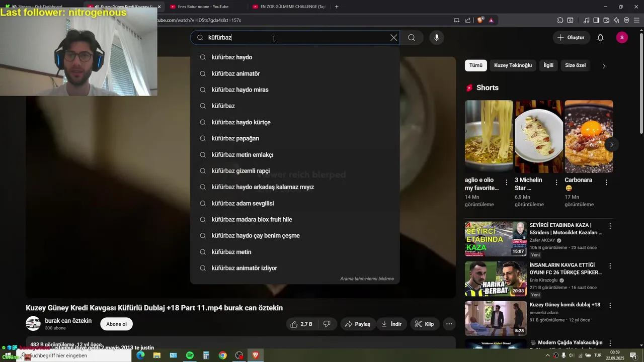Select suggestion "küfürbaz animatör"
The image size is (644, 362).
[x=295, y=73]
